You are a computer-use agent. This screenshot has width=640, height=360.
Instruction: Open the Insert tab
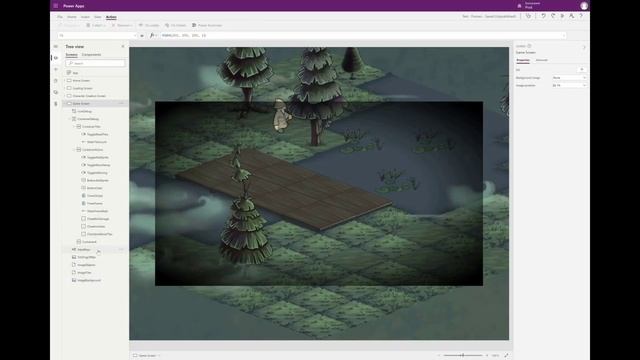(x=85, y=17)
